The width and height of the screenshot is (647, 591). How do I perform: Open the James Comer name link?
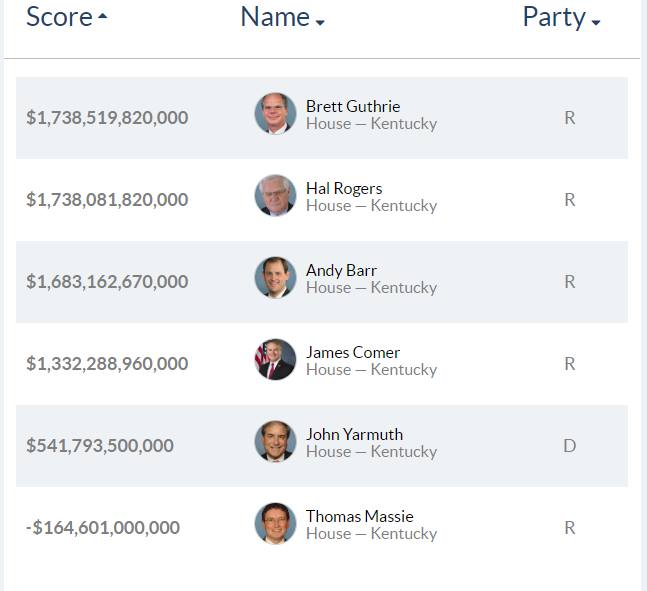[352, 352]
